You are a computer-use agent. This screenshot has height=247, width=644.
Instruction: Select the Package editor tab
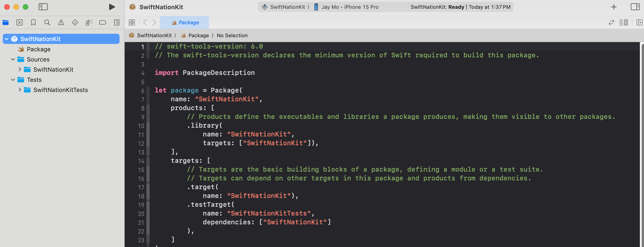click(x=184, y=22)
